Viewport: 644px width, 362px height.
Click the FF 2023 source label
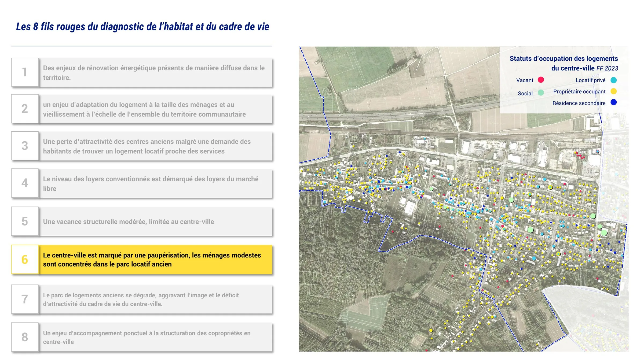[607, 68]
